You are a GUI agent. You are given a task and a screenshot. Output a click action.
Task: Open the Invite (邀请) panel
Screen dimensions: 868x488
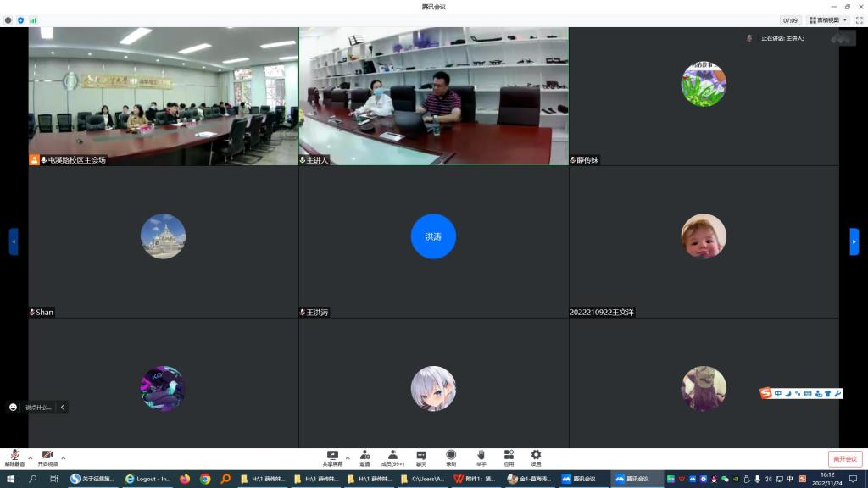tap(364, 457)
